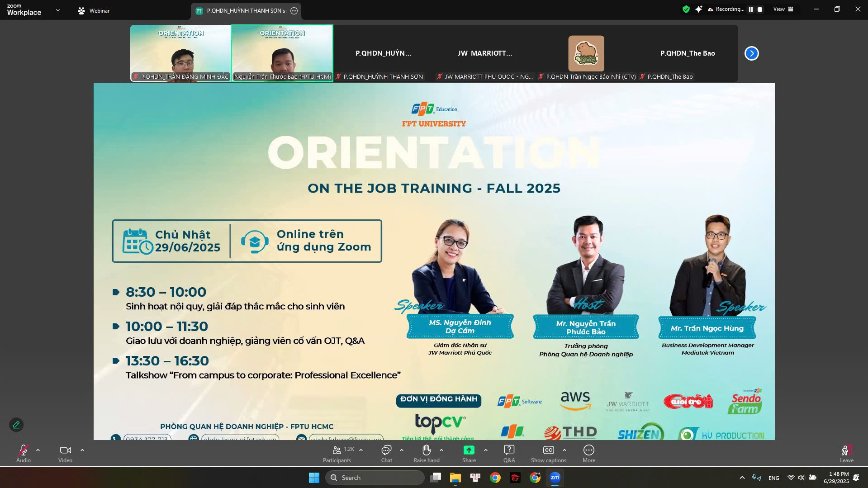View encryption info via green shield
868x488 pixels.
pyautogui.click(x=686, y=9)
